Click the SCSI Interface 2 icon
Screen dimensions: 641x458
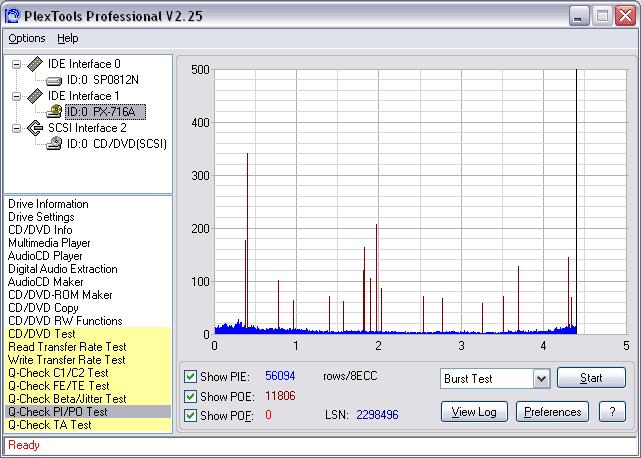[x=35, y=128]
